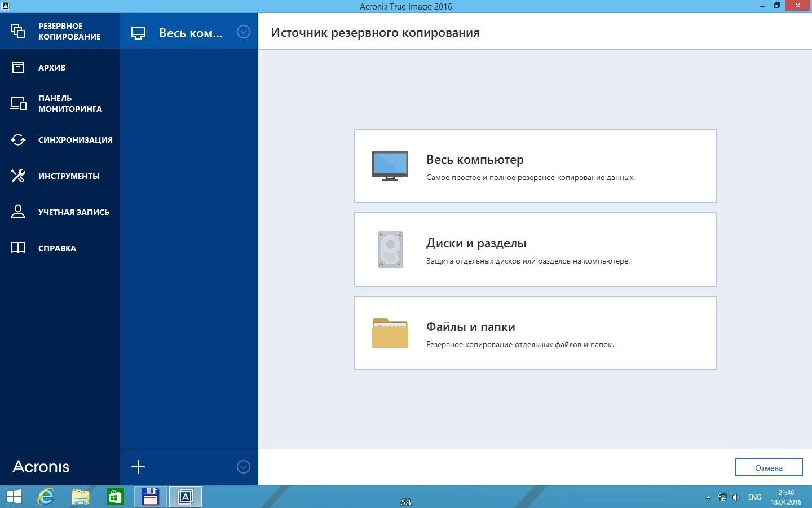Select the Весь ком... backup entry label
This screenshot has height=508, width=812.
pyautogui.click(x=191, y=33)
